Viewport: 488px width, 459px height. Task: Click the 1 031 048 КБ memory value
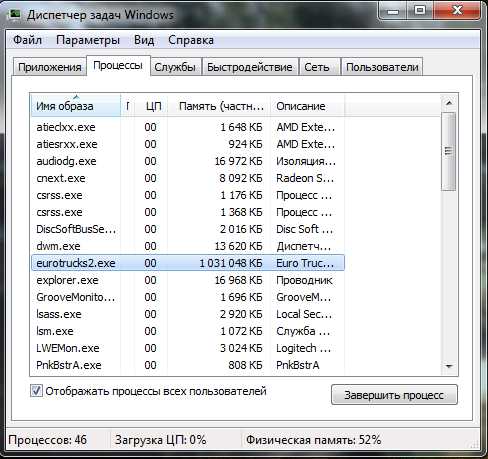tap(231, 263)
